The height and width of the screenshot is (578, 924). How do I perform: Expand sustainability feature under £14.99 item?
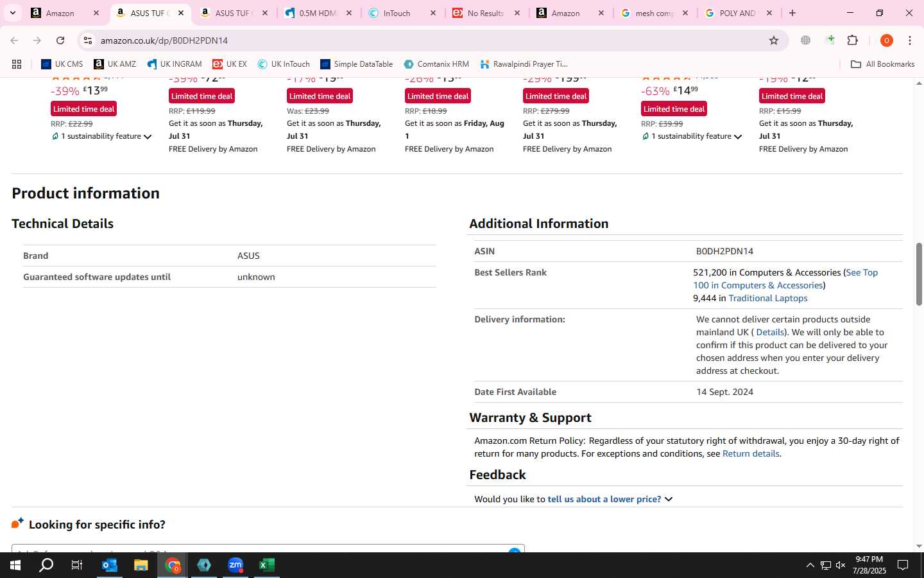[x=692, y=136]
